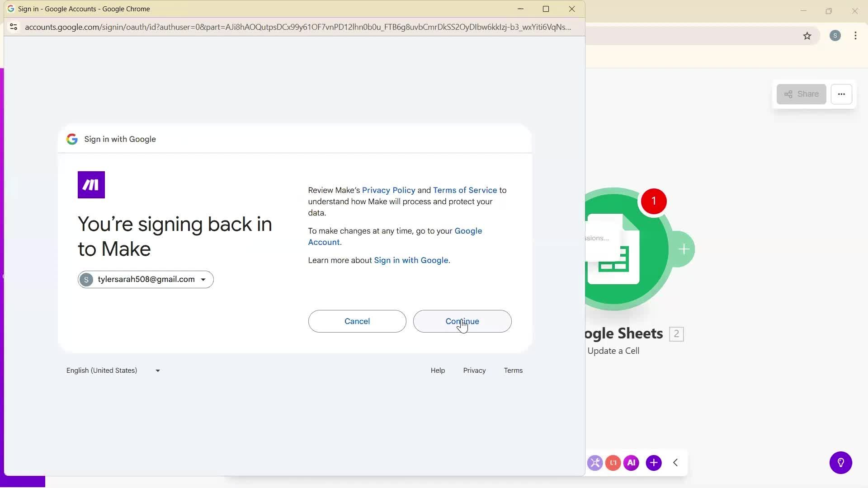Open the three-dot scenario options menu
The height and width of the screenshot is (488, 868).
click(x=842, y=94)
